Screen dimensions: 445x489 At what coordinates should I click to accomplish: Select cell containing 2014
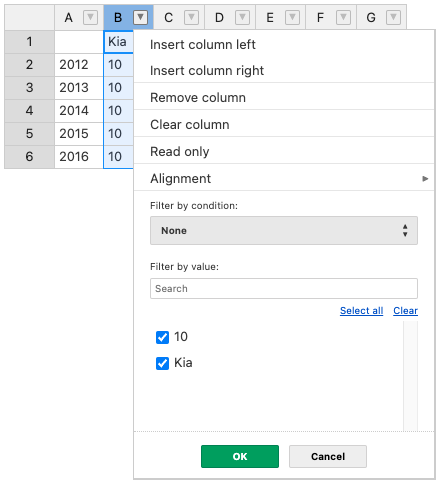pyautogui.click(x=79, y=111)
